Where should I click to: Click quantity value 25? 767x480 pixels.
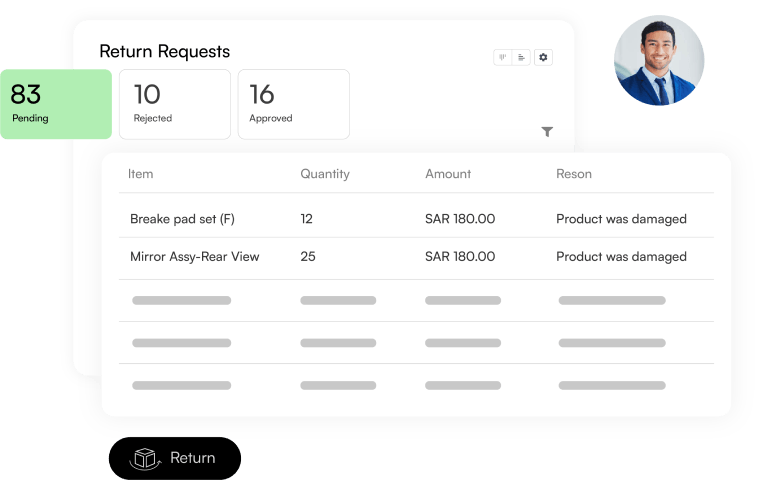pos(308,256)
